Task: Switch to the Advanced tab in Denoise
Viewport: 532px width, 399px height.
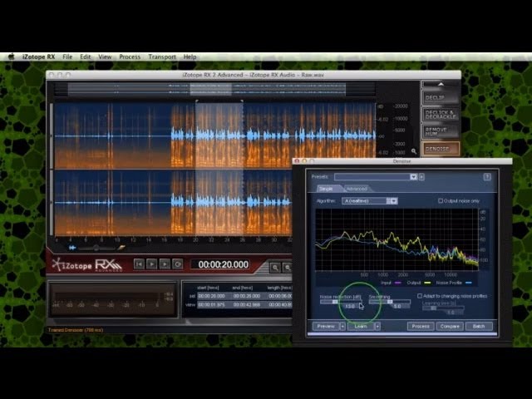Action: tap(357, 189)
